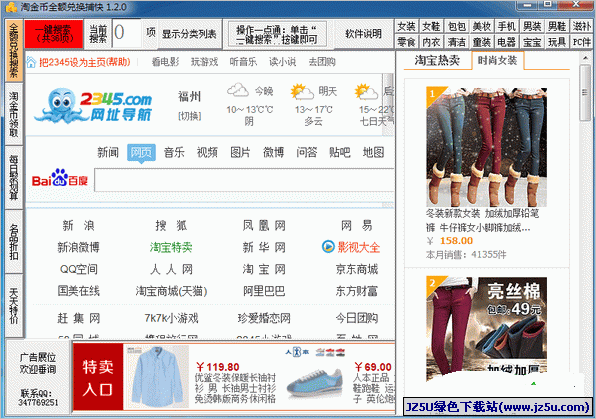Select the 男装 category button

click(x=532, y=27)
